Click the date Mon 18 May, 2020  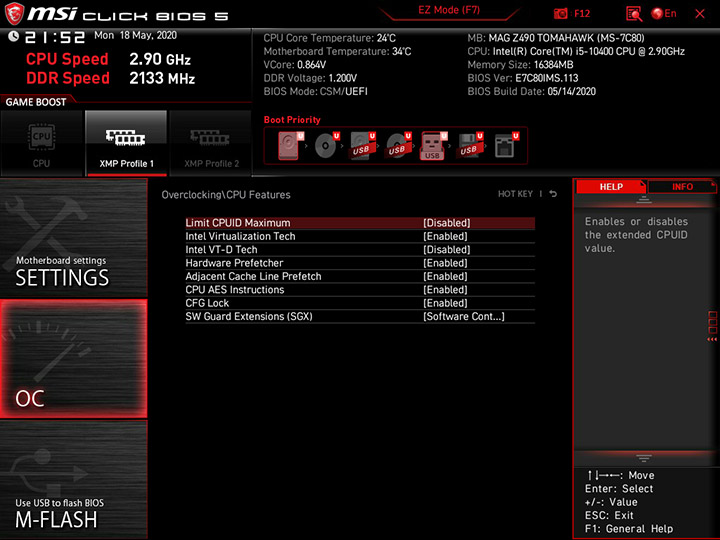tap(135, 35)
